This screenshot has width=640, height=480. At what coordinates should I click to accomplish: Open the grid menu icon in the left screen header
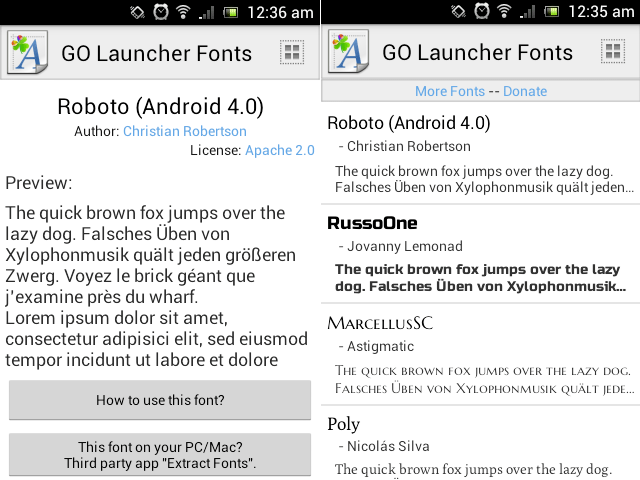click(292, 52)
